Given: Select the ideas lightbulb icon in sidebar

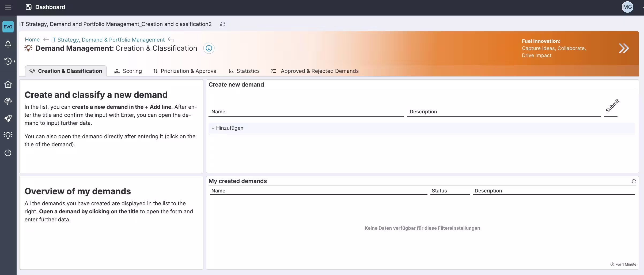Looking at the screenshot, I should pyautogui.click(x=8, y=135).
